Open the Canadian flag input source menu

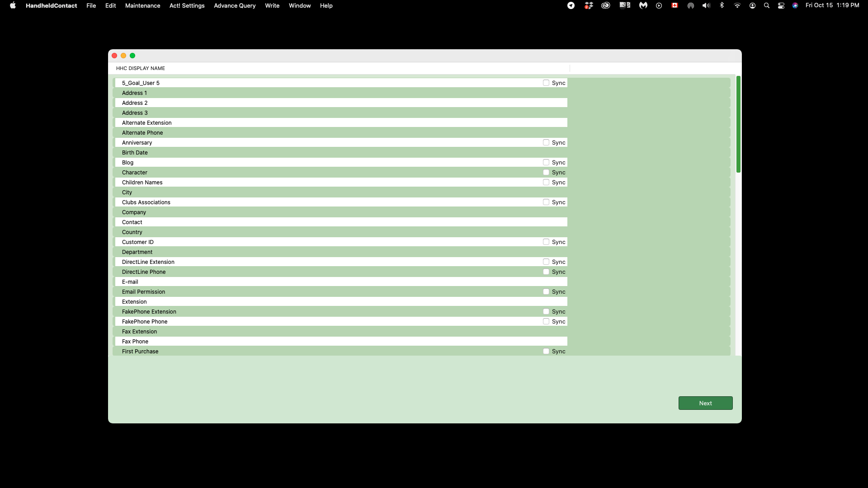tap(675, 5)
